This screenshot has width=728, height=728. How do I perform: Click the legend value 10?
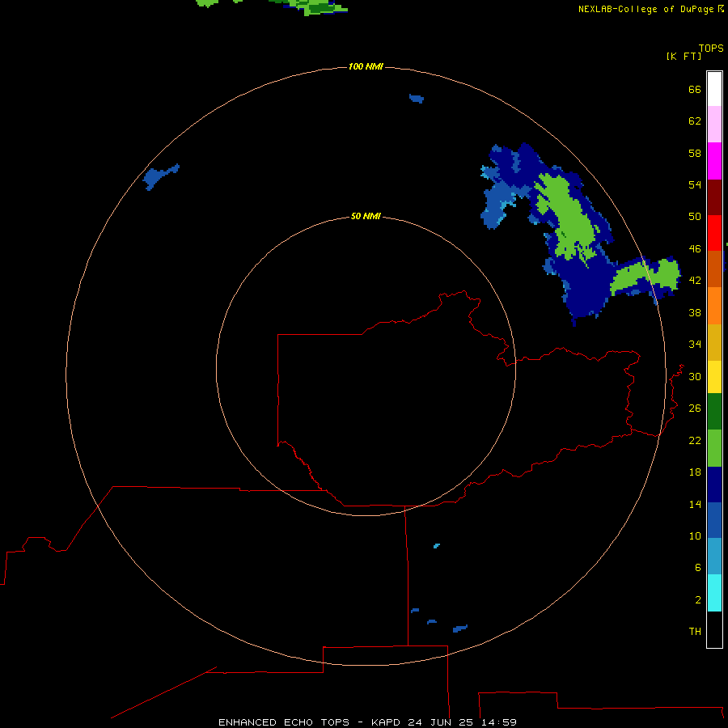[x=695, y=535]
